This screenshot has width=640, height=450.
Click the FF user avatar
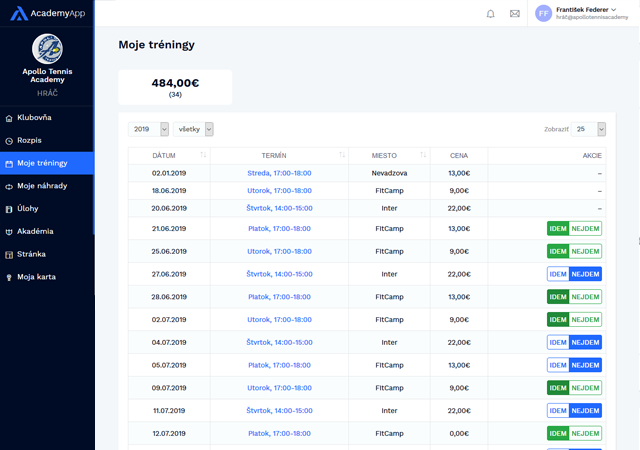pos(543,13)
